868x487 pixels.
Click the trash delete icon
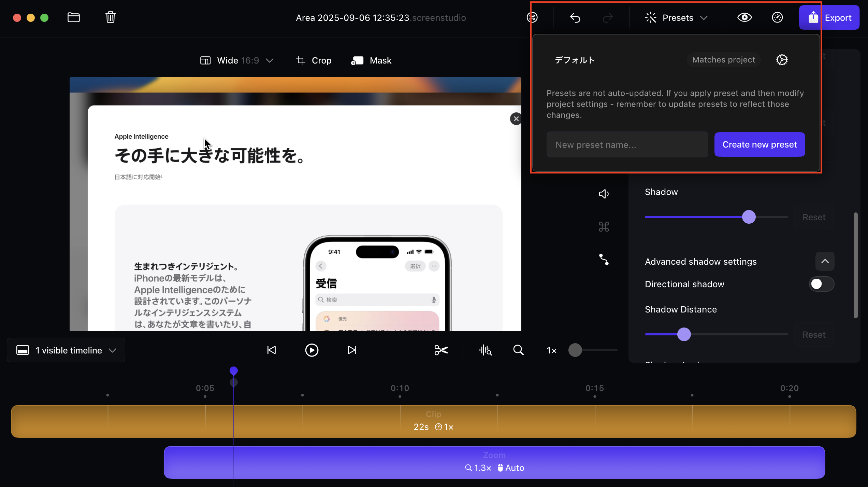(110, 17)
